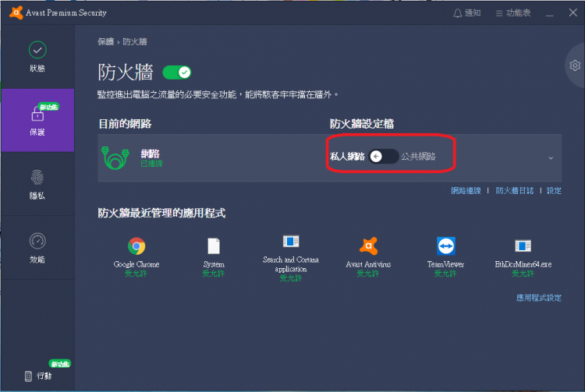Go to the 效能 sidebar tab
Viewport: 585px width, 392px height.
(x=37, y=248)
